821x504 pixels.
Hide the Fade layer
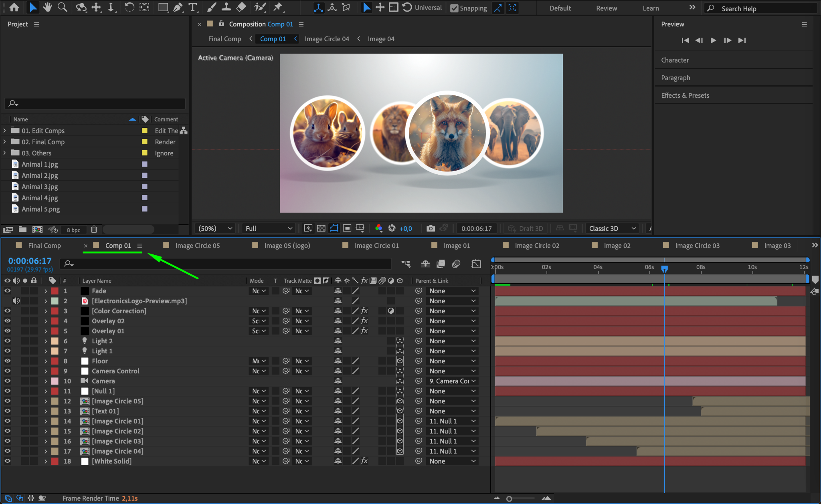coord(7,291)
